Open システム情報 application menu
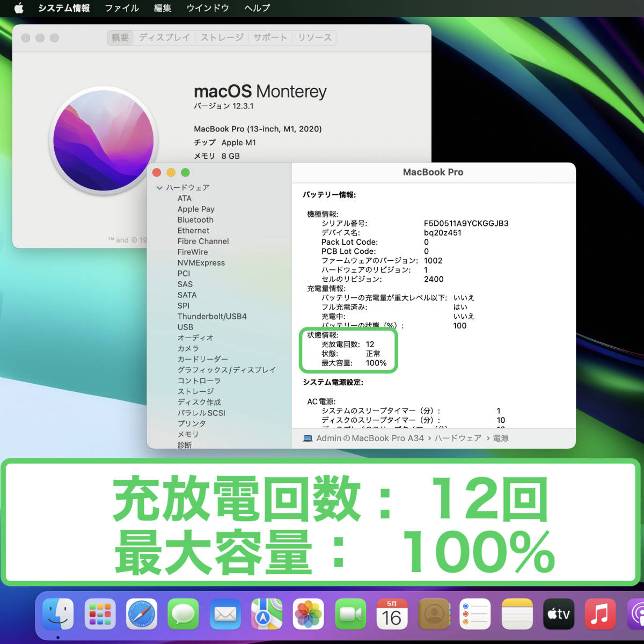This screenshot has height=644, width=644. pos(64,8)
